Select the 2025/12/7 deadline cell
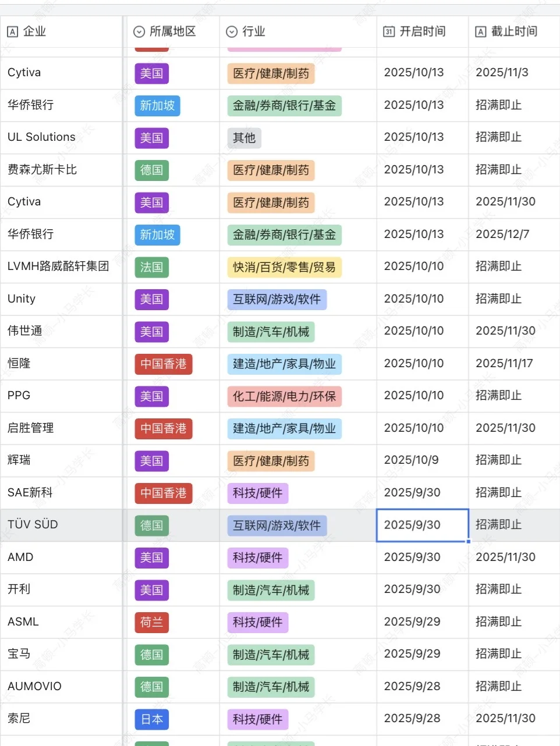This screenshot has width=560, height=746. click(x=514, y=235)
